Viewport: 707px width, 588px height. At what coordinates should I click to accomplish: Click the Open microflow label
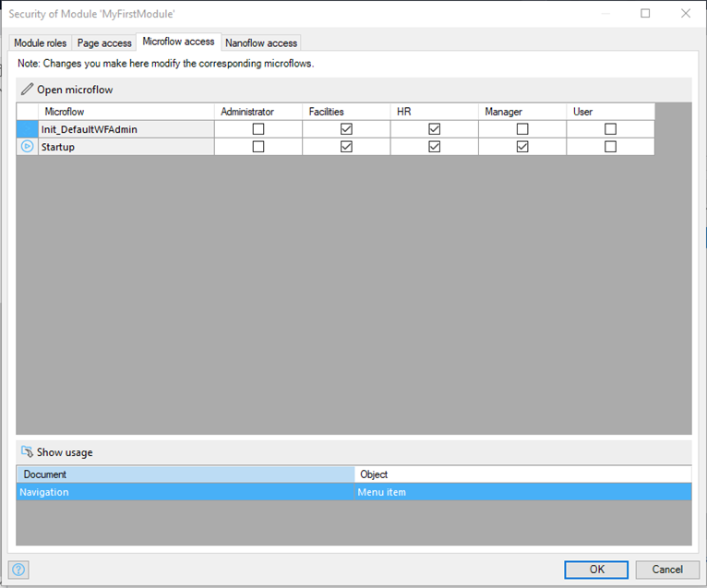click(75, 90)
